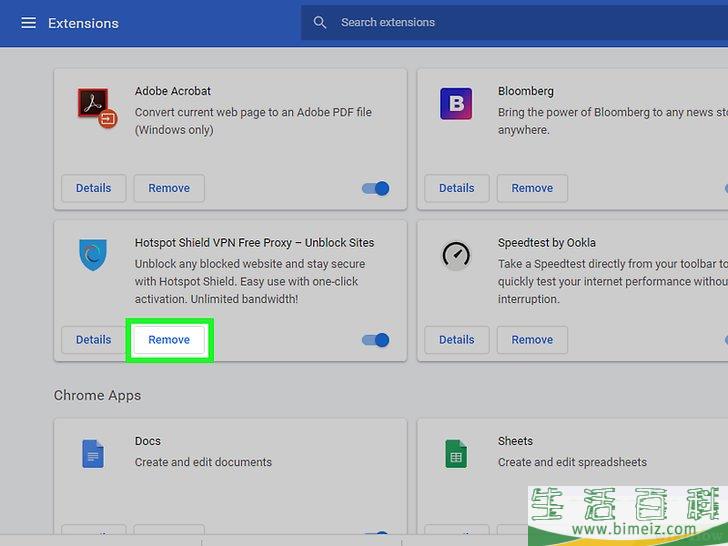Click the Sheets app icon
728x546 pixels.
pos(456,454)
